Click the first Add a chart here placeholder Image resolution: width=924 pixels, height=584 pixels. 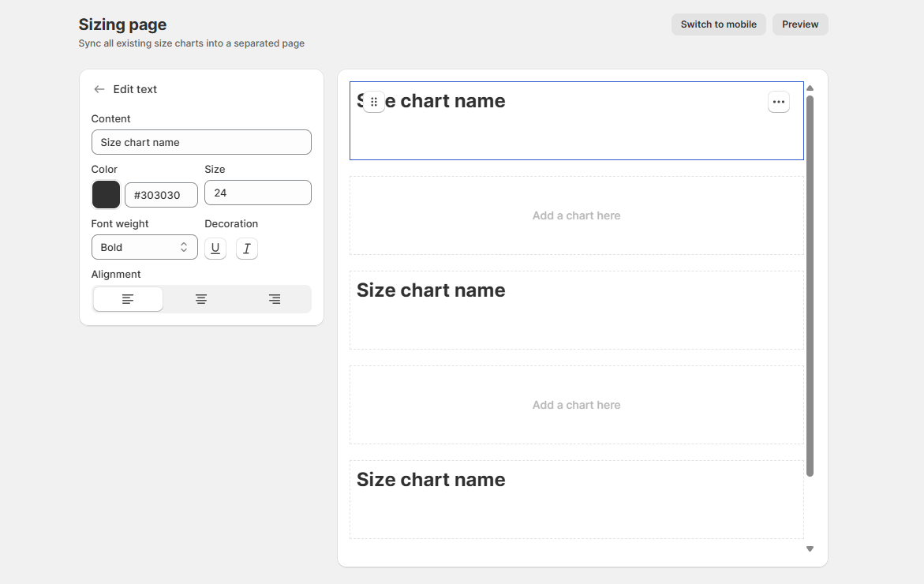click(x=576, y=215)
